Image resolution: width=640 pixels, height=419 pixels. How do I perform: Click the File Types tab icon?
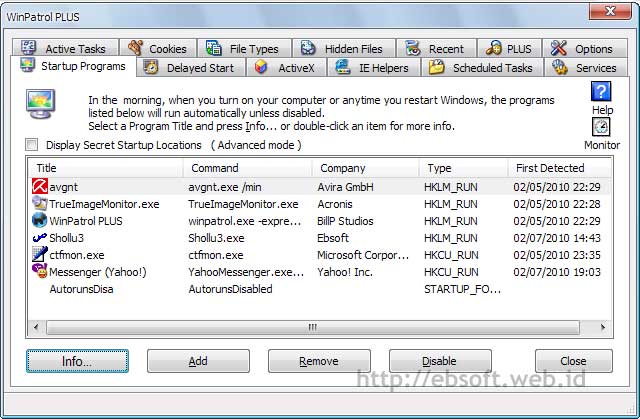(x=214, y=48)
